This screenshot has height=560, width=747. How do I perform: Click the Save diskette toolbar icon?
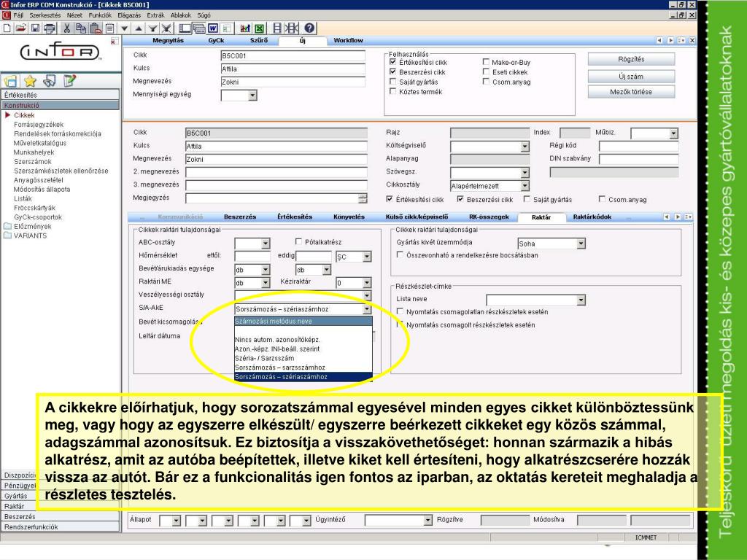[x=35, y=28]
